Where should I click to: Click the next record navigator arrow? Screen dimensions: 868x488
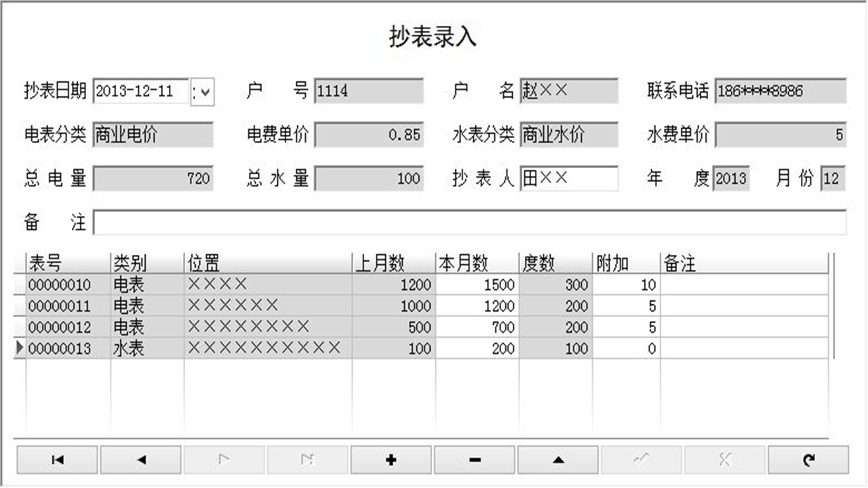pos(224,459)
